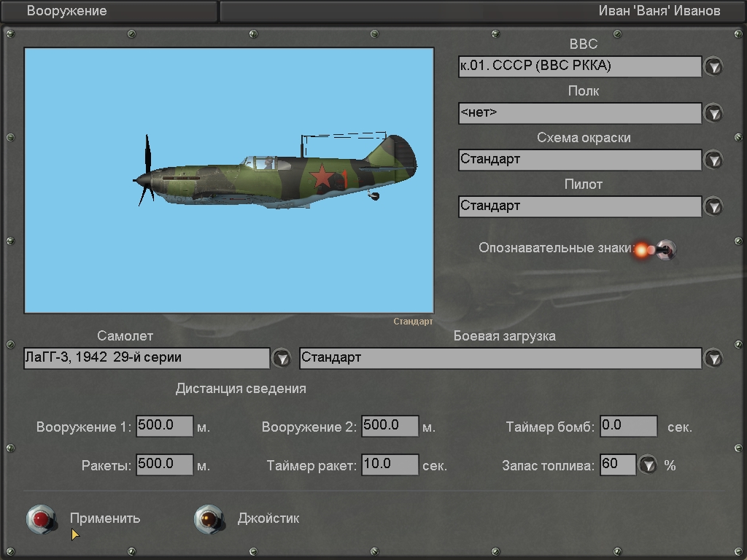This screenshot has height=560, width=747.
Task: Click the Таймер ракет input field
Action: tap(390, 465)
